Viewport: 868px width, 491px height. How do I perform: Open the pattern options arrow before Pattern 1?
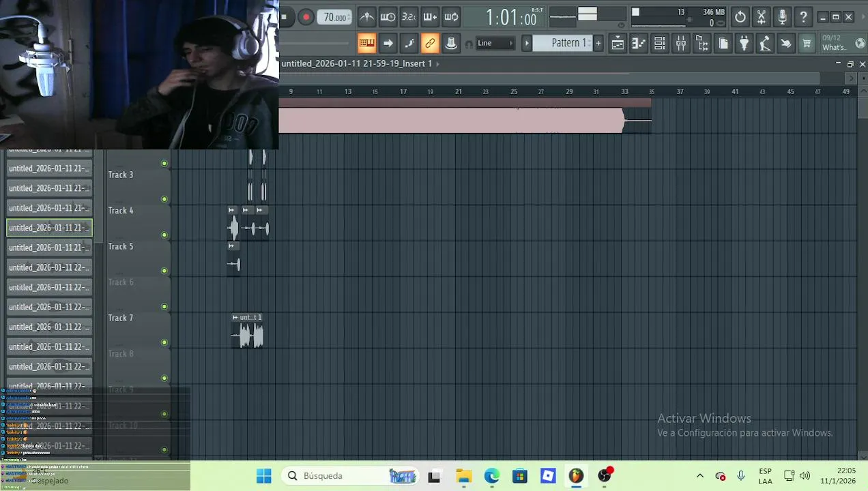[527, 43]
